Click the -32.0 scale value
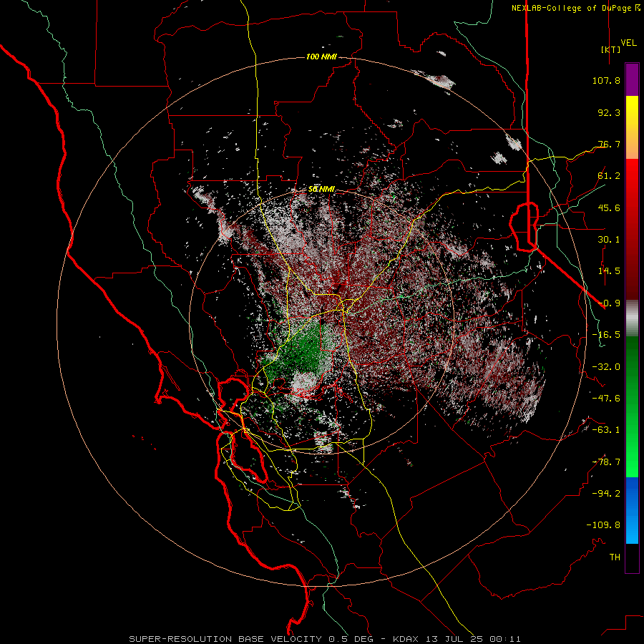 (x=606, y=367)
